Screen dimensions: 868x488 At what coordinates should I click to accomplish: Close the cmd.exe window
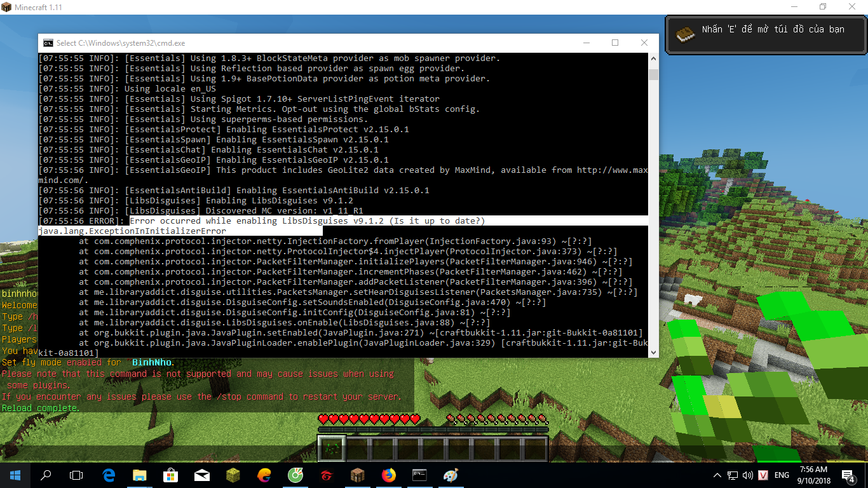644,43
